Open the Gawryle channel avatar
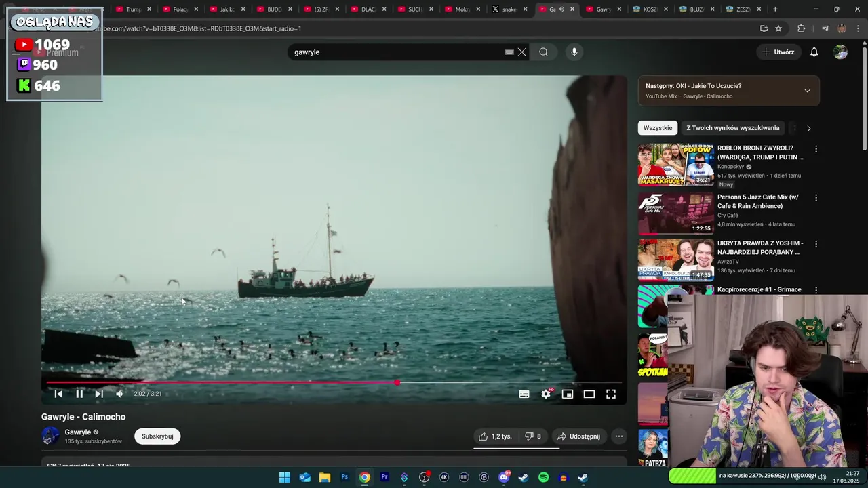This screenshot has width=868, height=488. pos(50,436)
